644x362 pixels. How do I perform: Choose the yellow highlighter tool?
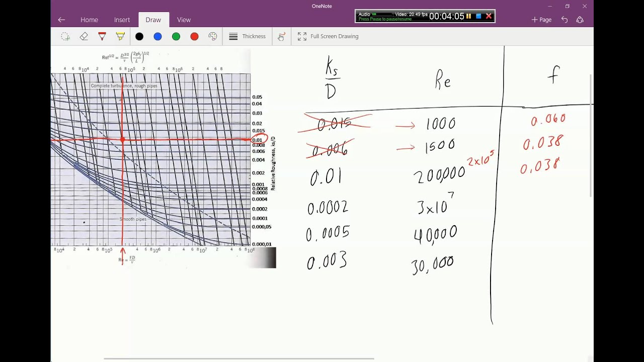(x=120, y=36)
